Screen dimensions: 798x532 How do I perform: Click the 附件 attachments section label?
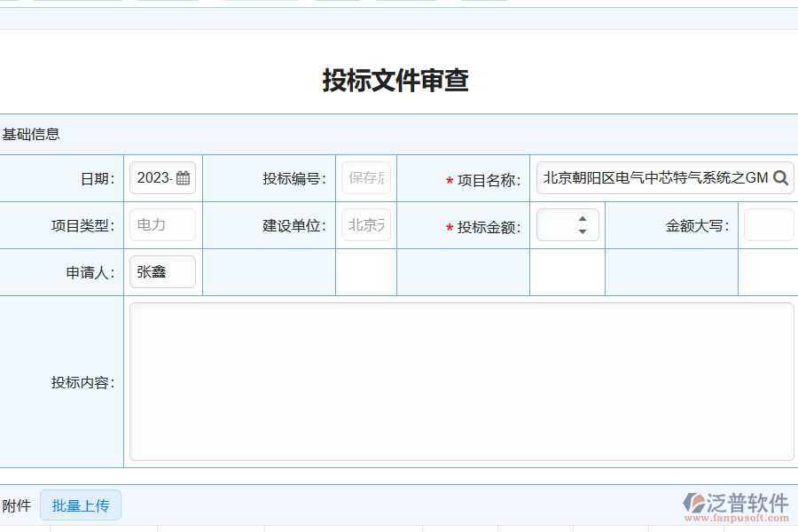15,505
